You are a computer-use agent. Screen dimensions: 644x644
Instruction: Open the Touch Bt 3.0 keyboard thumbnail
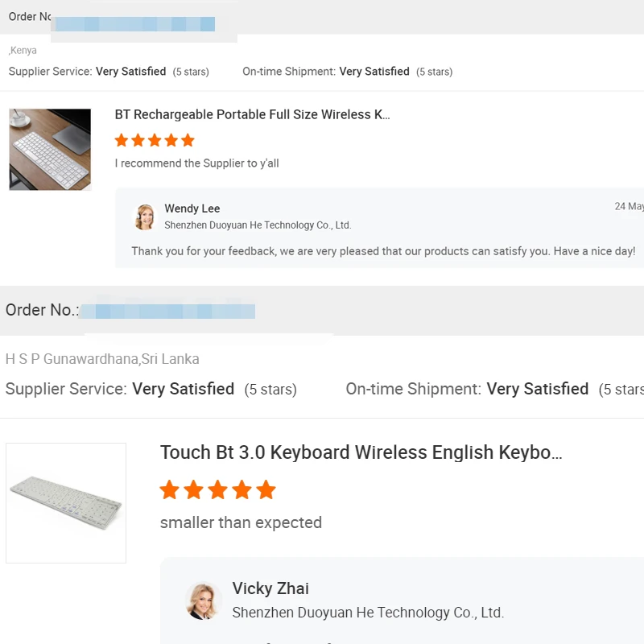click(x=66, y=503)
